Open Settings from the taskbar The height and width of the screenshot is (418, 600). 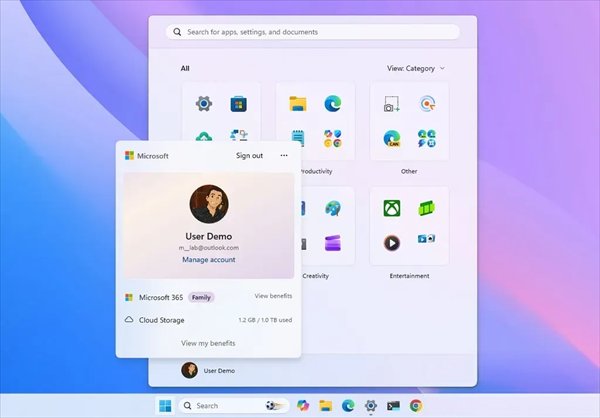[370, 405]
